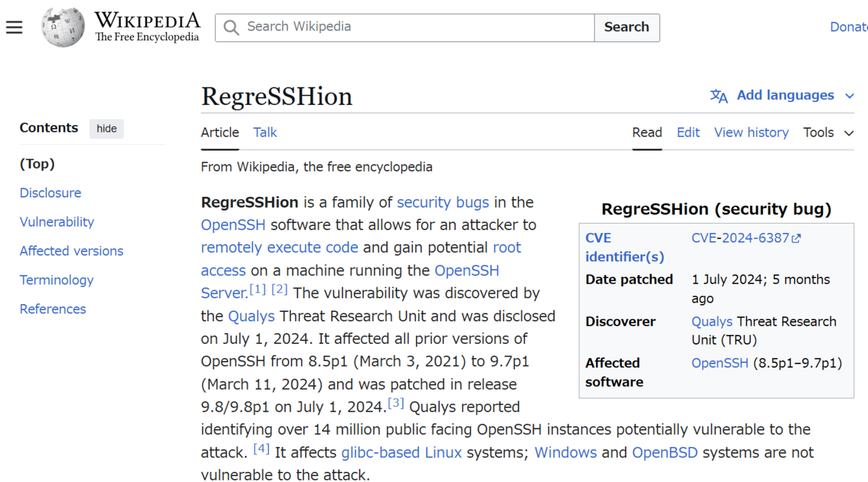
Task: Open CVE identifier(s) infobox link
Action: tap(625, 248)
